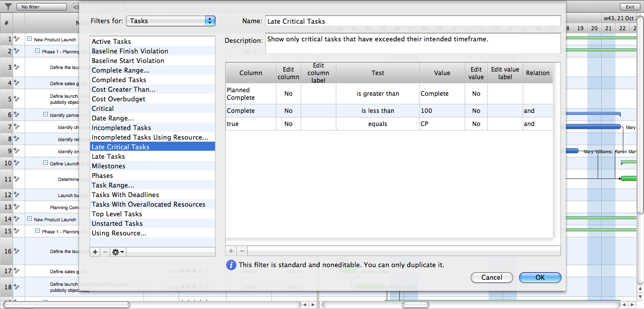The height and width of the screenshot is (309, 644).
Task: Select Late Tasks filter
Action: tap(153, 156)
